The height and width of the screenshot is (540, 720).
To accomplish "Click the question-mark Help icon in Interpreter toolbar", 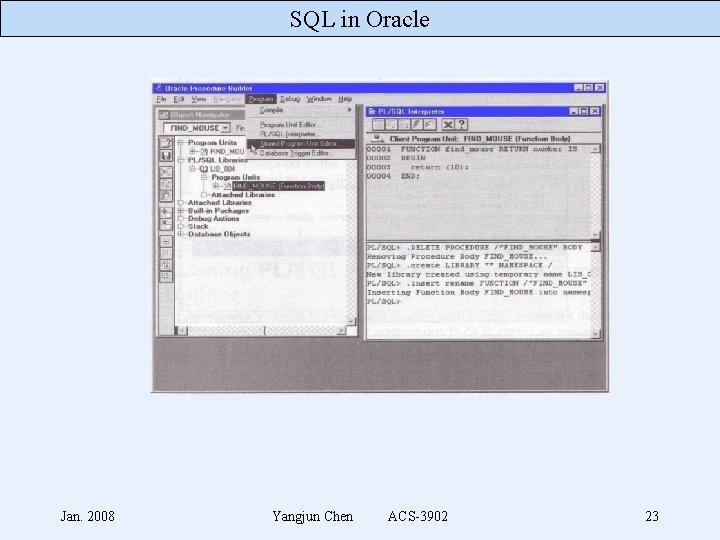I will click(461, 124).
